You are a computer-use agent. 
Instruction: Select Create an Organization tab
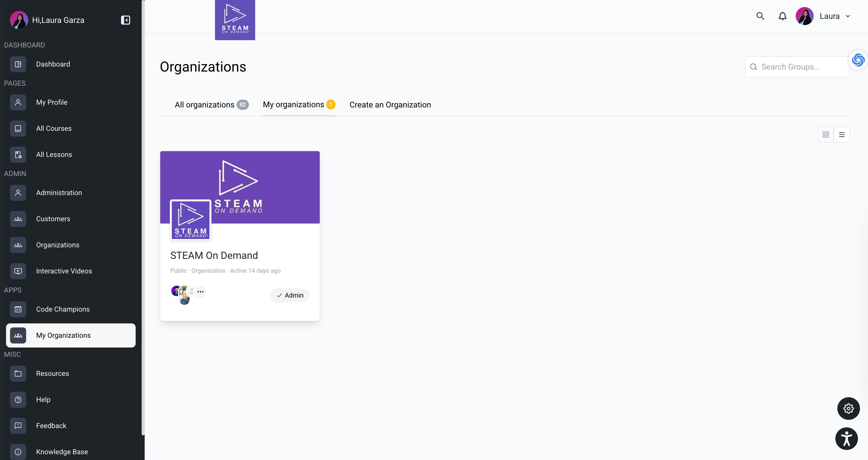coord(390,105)
